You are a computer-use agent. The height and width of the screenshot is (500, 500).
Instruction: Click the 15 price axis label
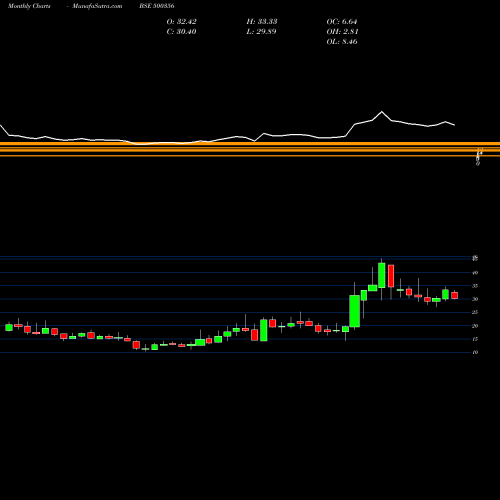pyautogui.click(x=475, y=339)
